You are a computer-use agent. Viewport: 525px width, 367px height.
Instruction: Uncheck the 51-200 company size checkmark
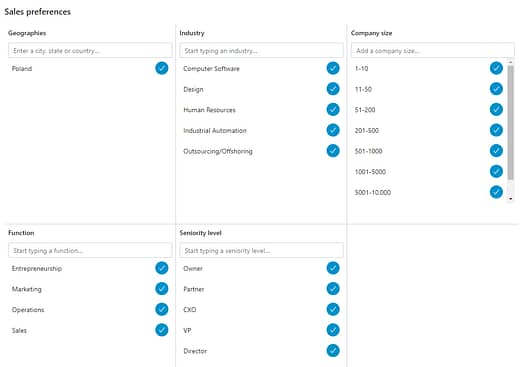[496, 109]
